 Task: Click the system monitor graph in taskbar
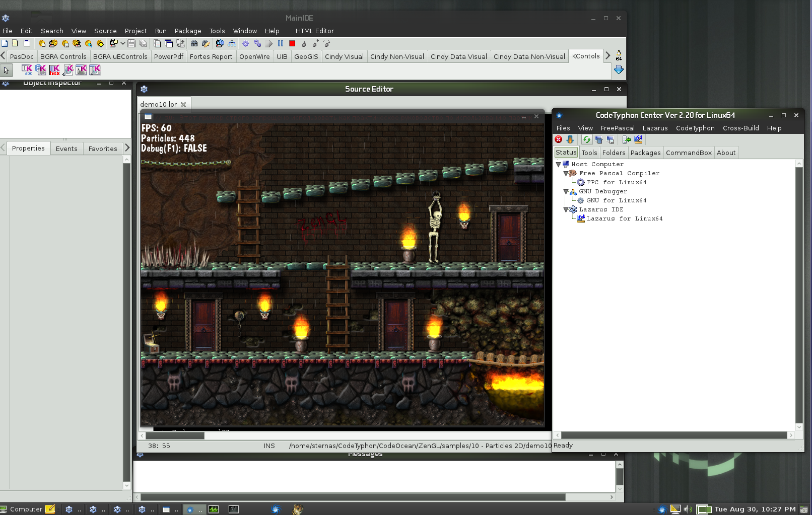214,509
